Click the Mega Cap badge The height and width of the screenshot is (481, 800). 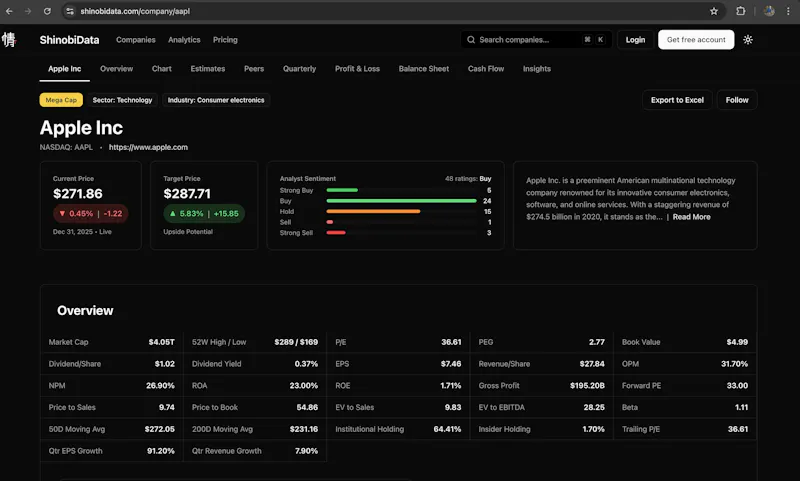[61, 100]
